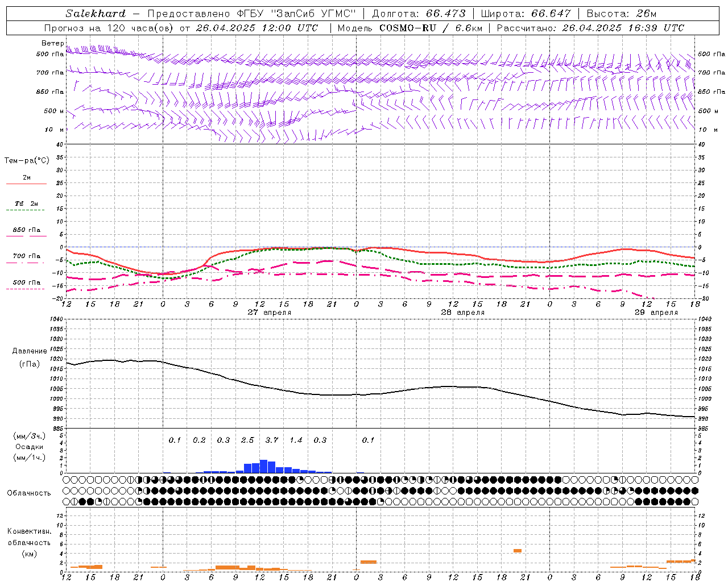Click the Salekhard station title

[x=96, y=14]
